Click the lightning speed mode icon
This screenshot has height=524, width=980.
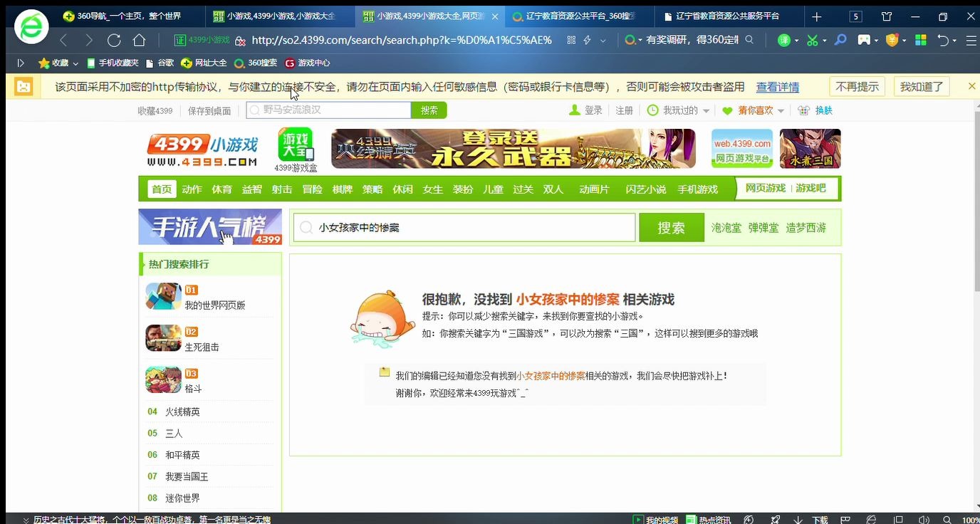click(588, 40)
